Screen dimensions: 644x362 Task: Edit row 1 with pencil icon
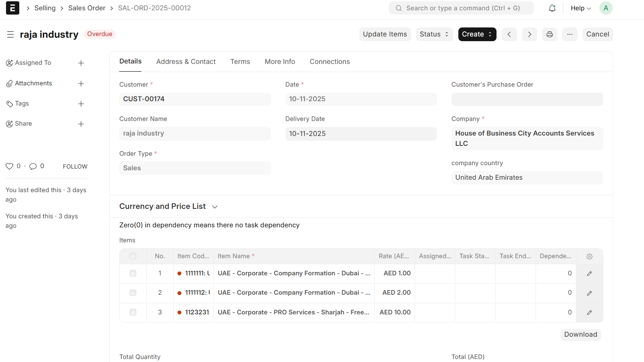590,274
